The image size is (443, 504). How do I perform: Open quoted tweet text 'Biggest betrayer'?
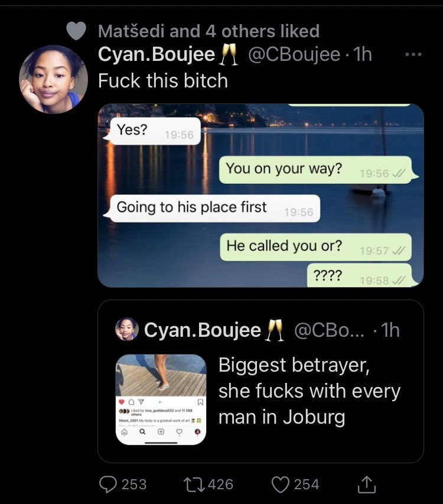click(x=310, y=391)
